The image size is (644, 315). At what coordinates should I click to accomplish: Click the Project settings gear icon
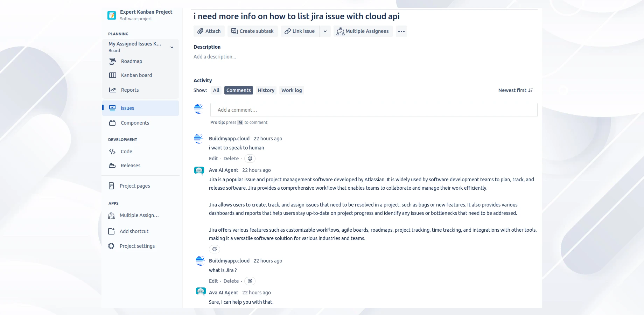coord(111,246)
